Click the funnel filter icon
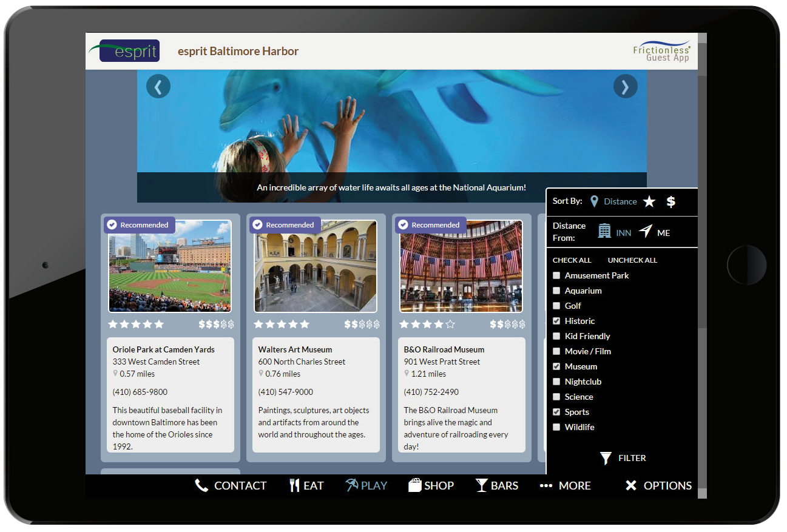The width and height of the screenshot is (787, 532). 606,458
